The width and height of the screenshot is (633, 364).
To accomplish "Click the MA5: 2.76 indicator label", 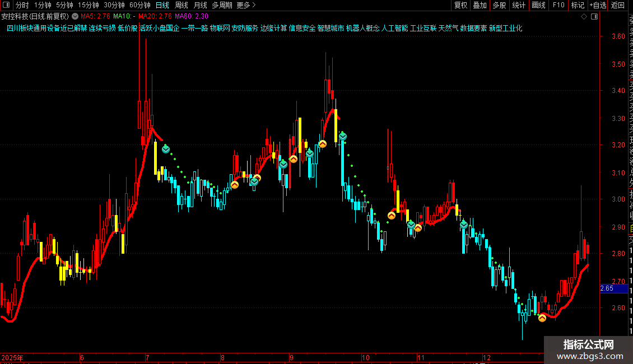I will coord(95,16).
